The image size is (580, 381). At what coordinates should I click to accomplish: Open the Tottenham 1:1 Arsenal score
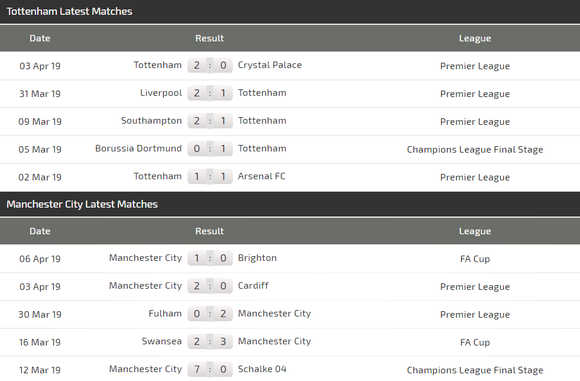coord(210,176)
